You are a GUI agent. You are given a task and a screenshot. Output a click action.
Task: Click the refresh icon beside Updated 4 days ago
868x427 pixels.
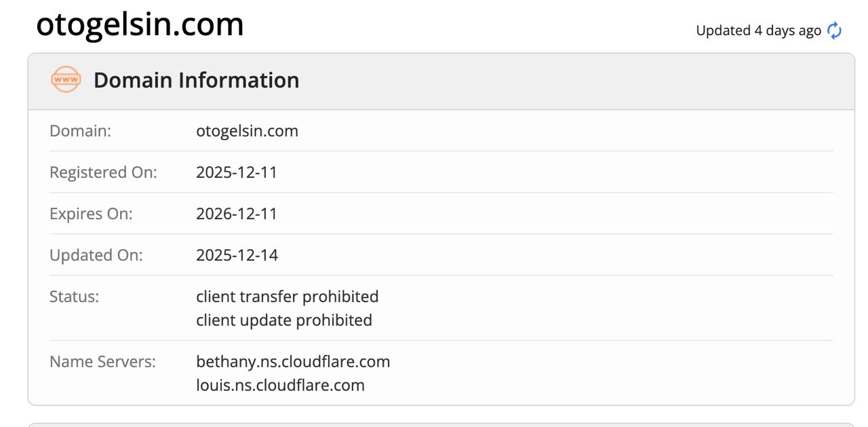835,31
